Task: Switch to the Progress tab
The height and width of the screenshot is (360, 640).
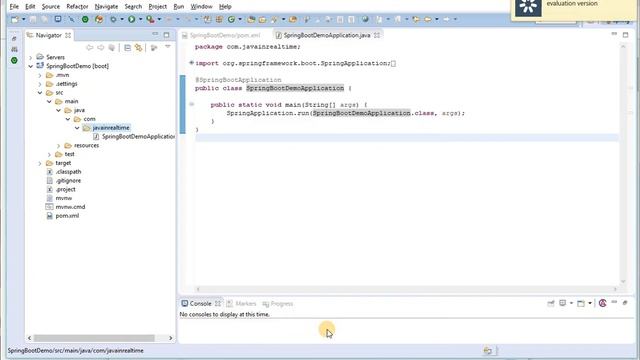Action: [x=278, y=304]
